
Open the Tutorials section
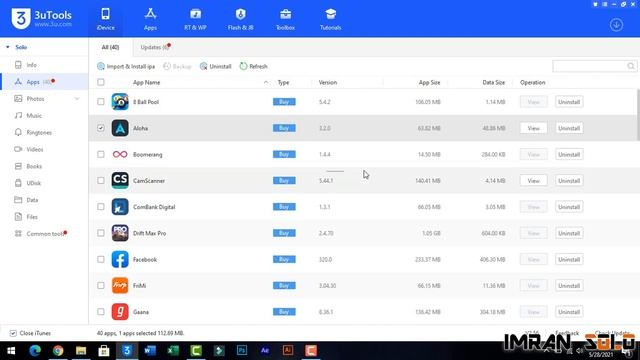coord(330,19)
